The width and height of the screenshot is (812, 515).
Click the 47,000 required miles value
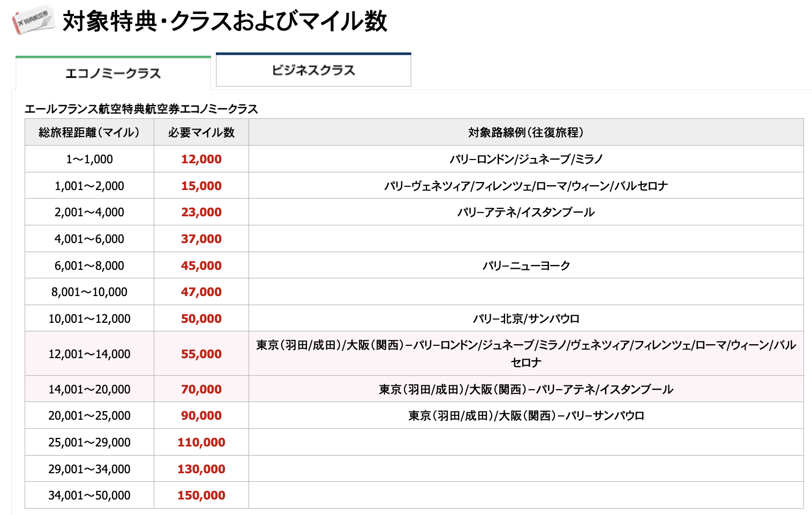[x=201, y=292]
